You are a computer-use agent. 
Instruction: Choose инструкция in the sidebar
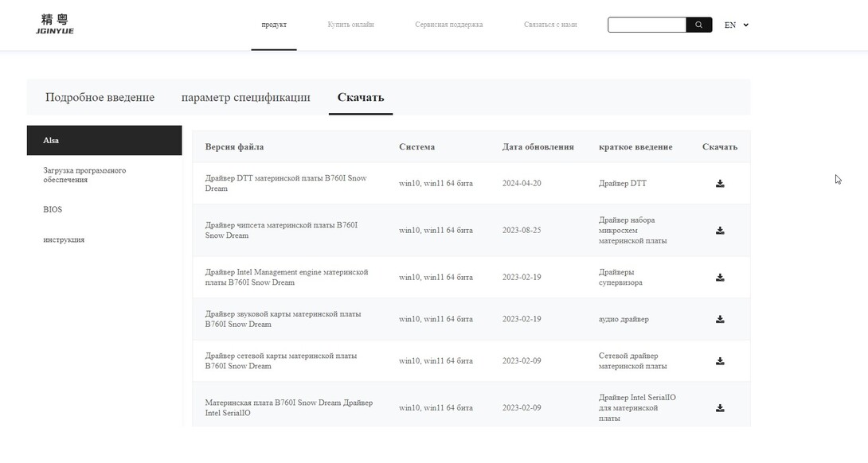(x=64, y=239)
